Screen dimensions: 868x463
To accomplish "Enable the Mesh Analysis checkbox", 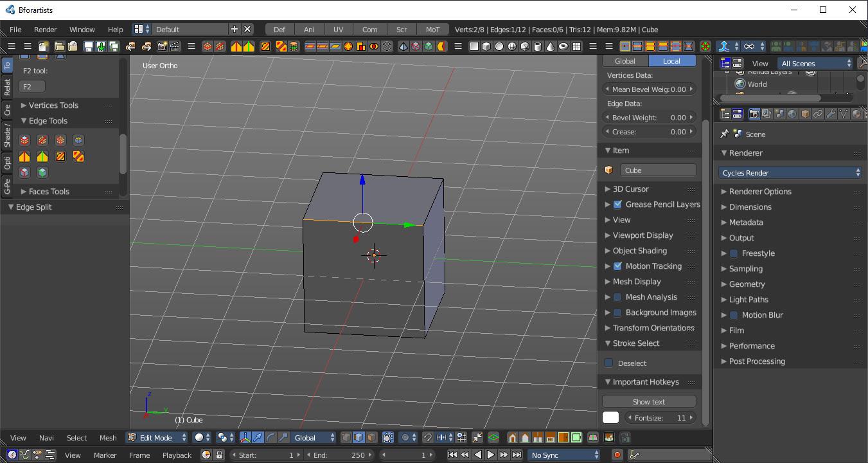I will pyautogui.click(x=617, y=297).
